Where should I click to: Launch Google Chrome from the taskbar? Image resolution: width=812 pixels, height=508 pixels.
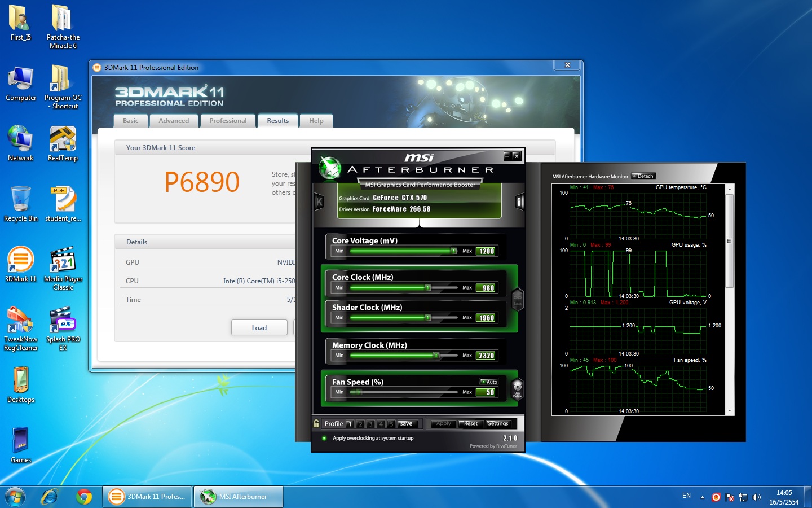pos(84,497)
